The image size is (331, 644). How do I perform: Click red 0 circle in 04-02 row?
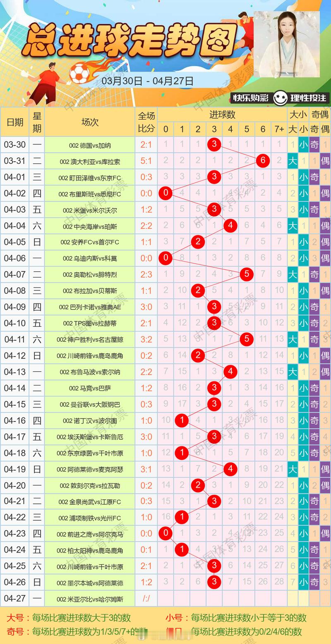tap(165, 193)
